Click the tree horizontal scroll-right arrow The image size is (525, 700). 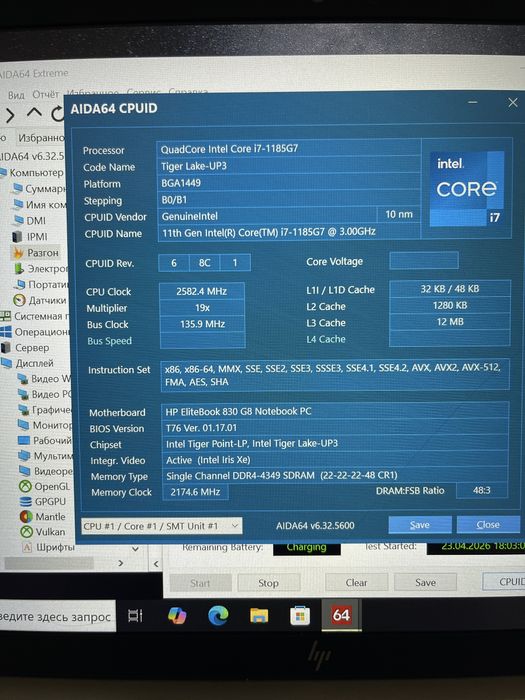pos(120,563)
